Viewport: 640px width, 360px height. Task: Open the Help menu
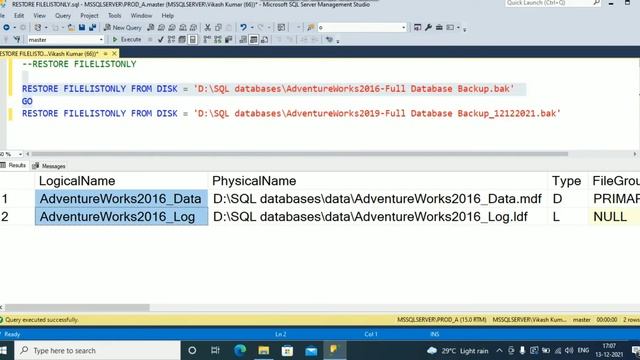point(167,16)
